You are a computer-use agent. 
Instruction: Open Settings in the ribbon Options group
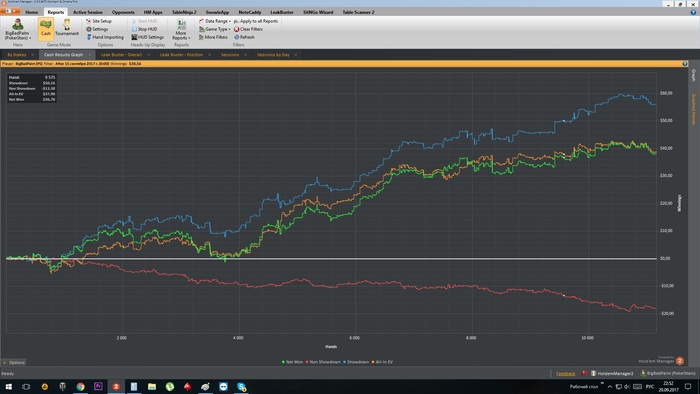tap(97, 29)
